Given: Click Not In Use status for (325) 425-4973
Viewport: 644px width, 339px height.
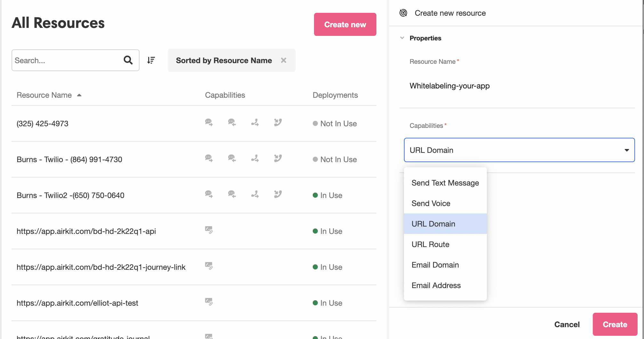Looking at the screenshot, I should [335, 124].
